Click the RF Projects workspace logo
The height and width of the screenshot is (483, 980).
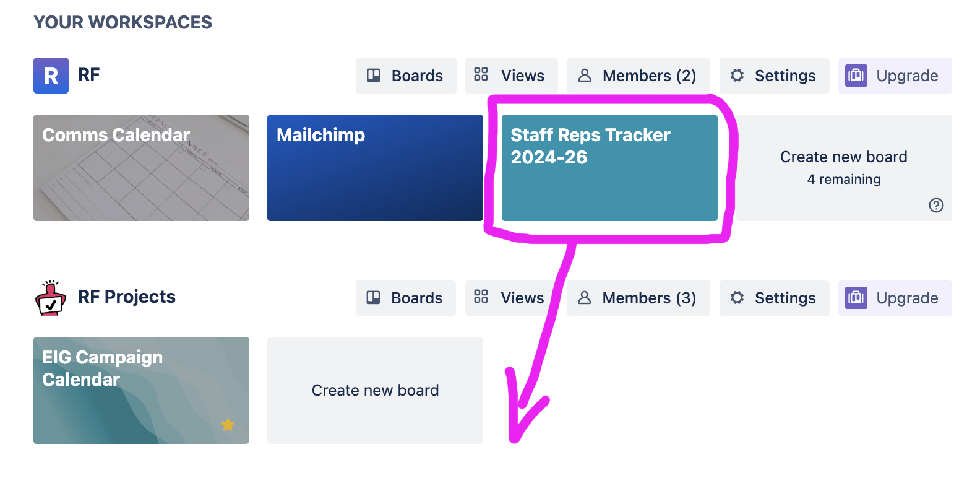[51, 298]
